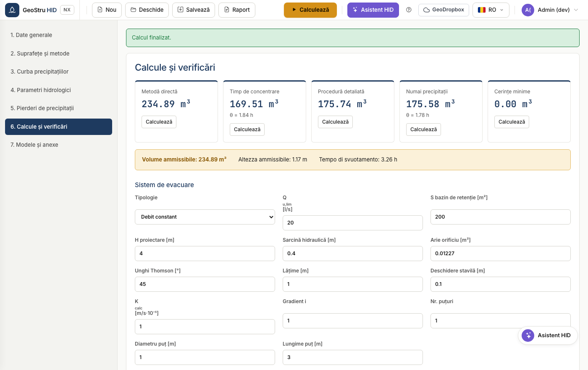Click Calculează in Timp de concentrare card
The width and height of the screenshot is (588, 370).
[247, 129]
